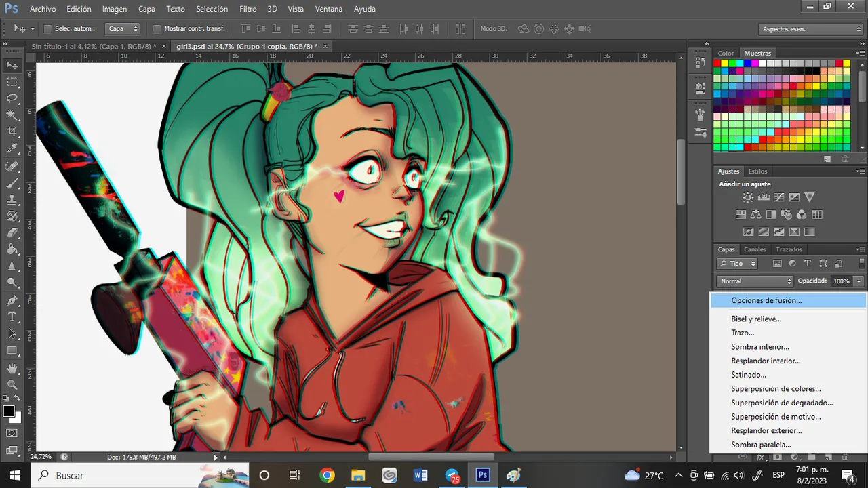Toggle the shape layer filter

point(823,264)
